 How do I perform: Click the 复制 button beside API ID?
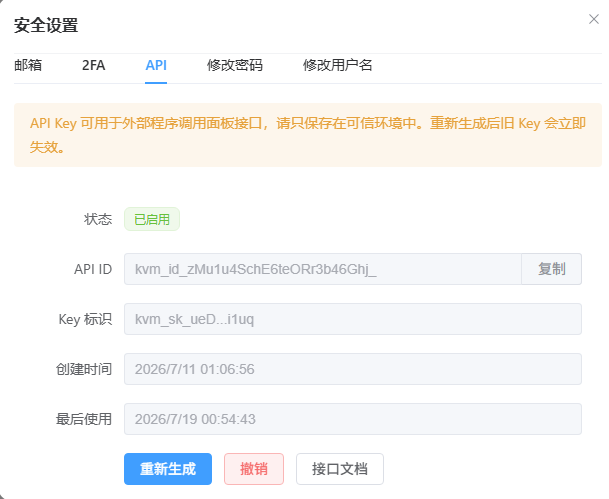point(552,269)
